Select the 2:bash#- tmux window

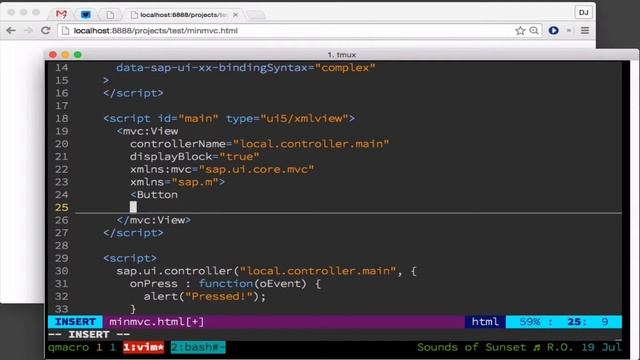click(x=198, y=347)
